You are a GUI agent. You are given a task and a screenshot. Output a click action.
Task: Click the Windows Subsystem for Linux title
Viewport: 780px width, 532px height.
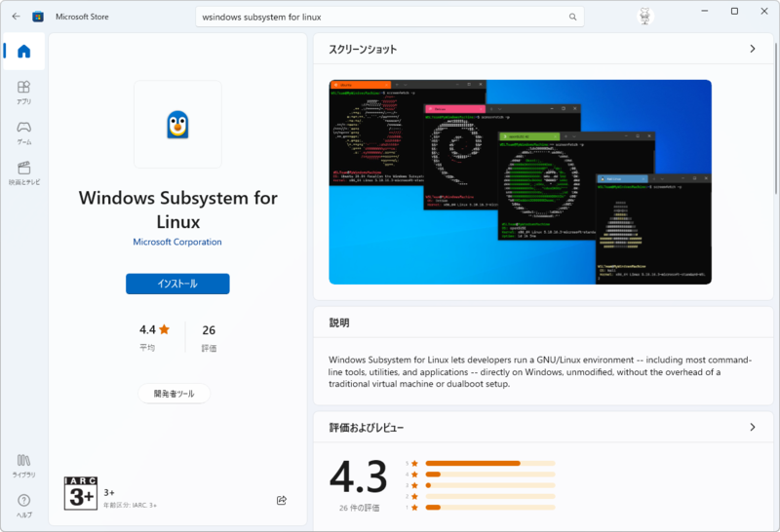pyautogui.click(x=178, y=209)
